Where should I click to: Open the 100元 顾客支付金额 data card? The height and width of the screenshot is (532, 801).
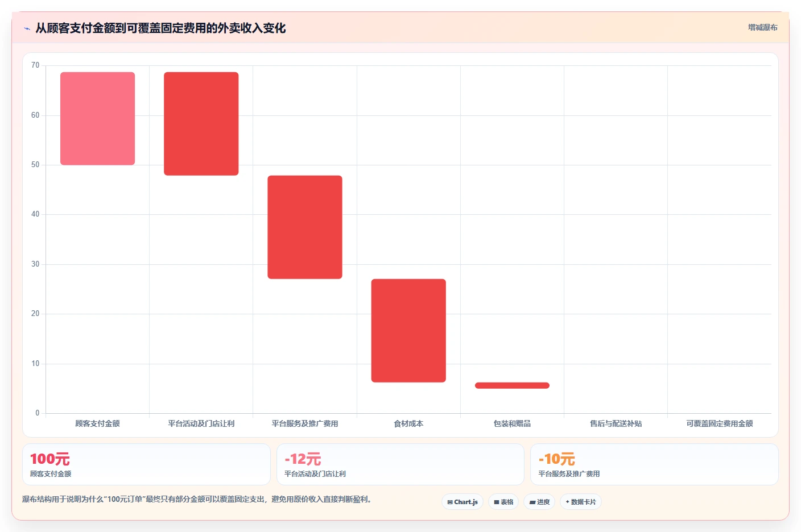coord(146,464)
